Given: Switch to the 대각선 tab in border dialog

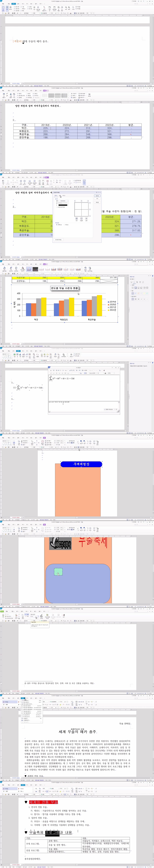Looking at the screenshot, I should coord(64,195).
